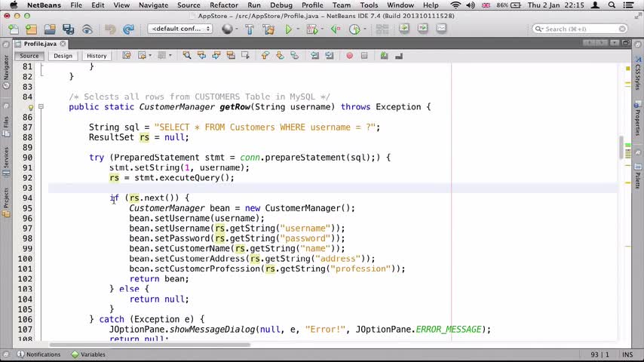The image size is (644, 362).
Task: Select the Profile.java editor tab
Action: tap(40, 44)
